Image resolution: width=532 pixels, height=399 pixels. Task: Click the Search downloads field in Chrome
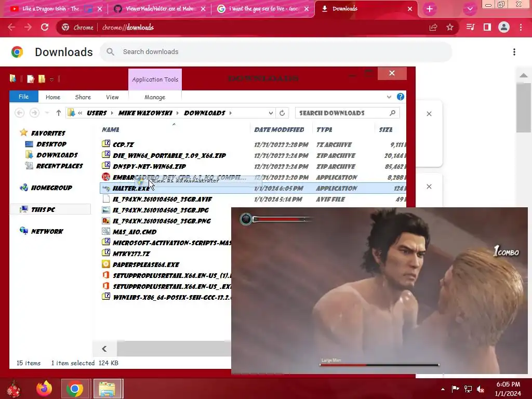pyautogui.click(x=275, y=52)
